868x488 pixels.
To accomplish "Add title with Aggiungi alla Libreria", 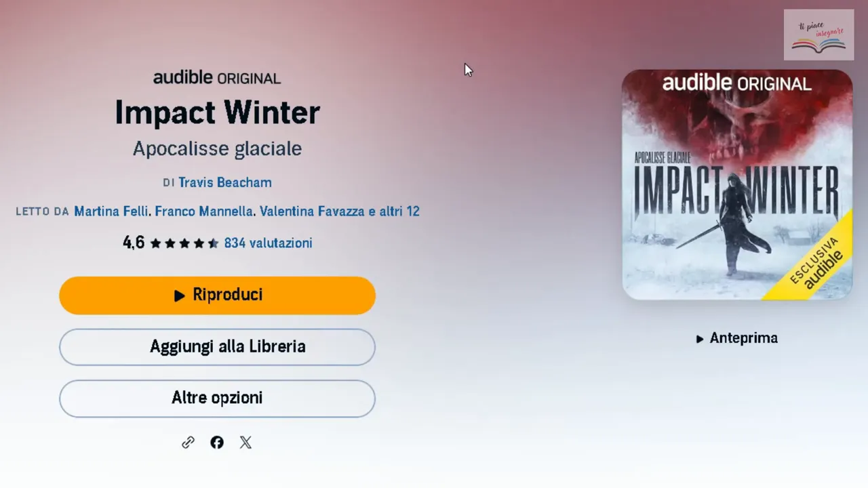I will tap(217, 347).
